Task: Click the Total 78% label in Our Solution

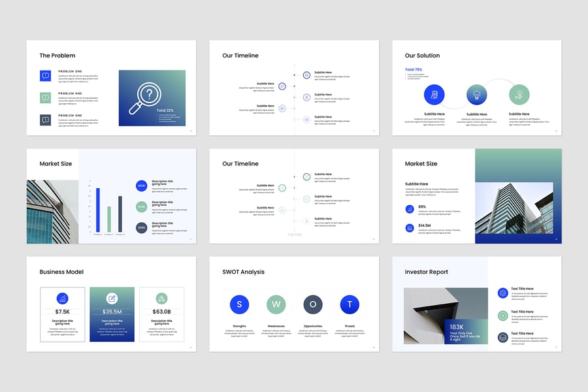Action: coord(414,69)
